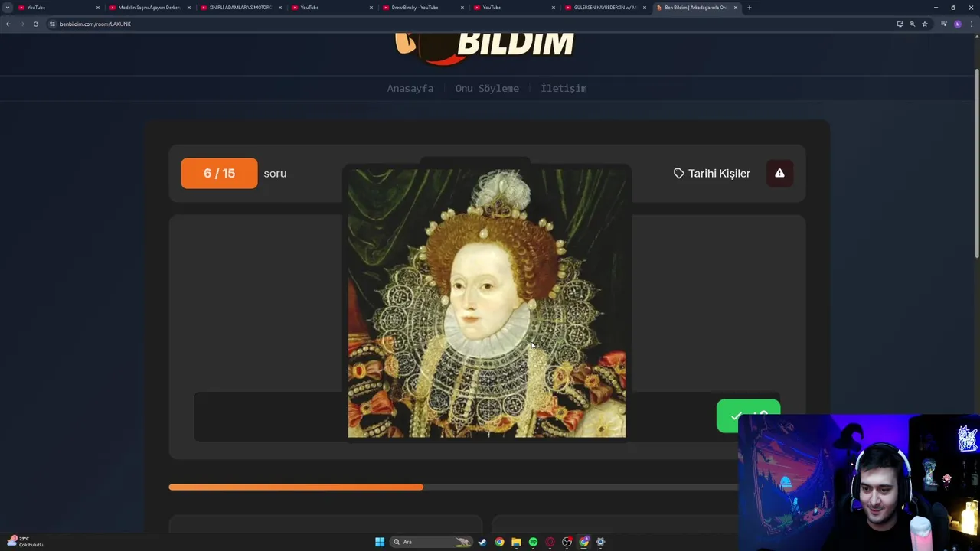Open the Chrome taskbar icon with profile badge
980x551 pixels.
tap(583, 542)
